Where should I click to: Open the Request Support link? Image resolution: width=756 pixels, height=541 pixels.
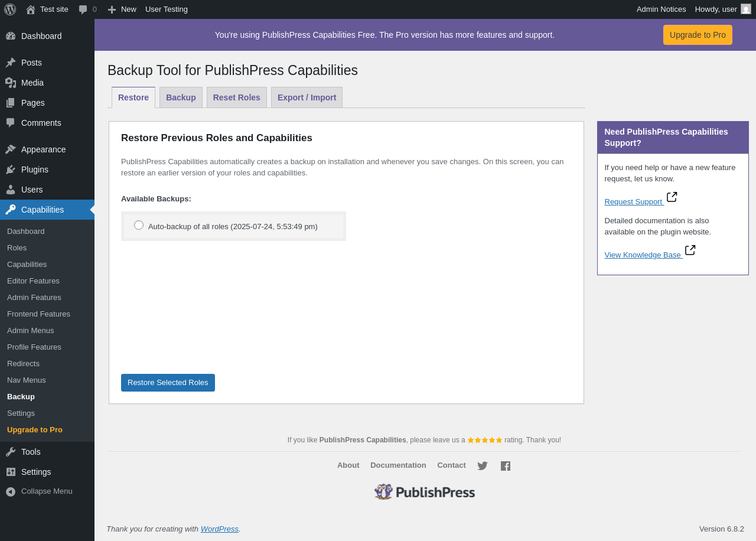[634, 202]
